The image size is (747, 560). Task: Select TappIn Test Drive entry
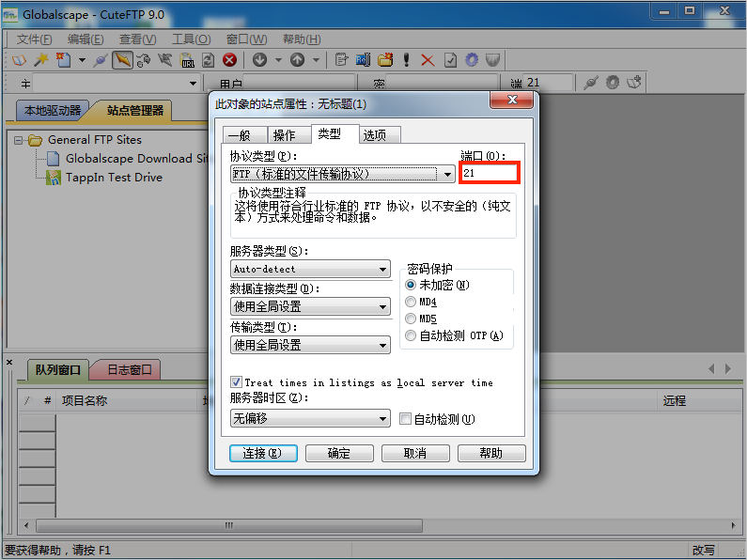[114, 178]
